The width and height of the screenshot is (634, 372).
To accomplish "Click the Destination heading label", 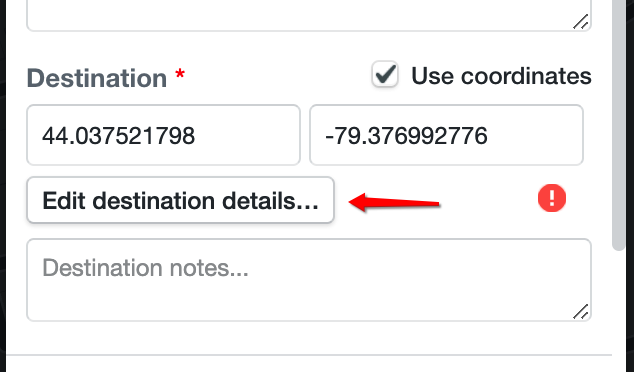I will (97, 78).
